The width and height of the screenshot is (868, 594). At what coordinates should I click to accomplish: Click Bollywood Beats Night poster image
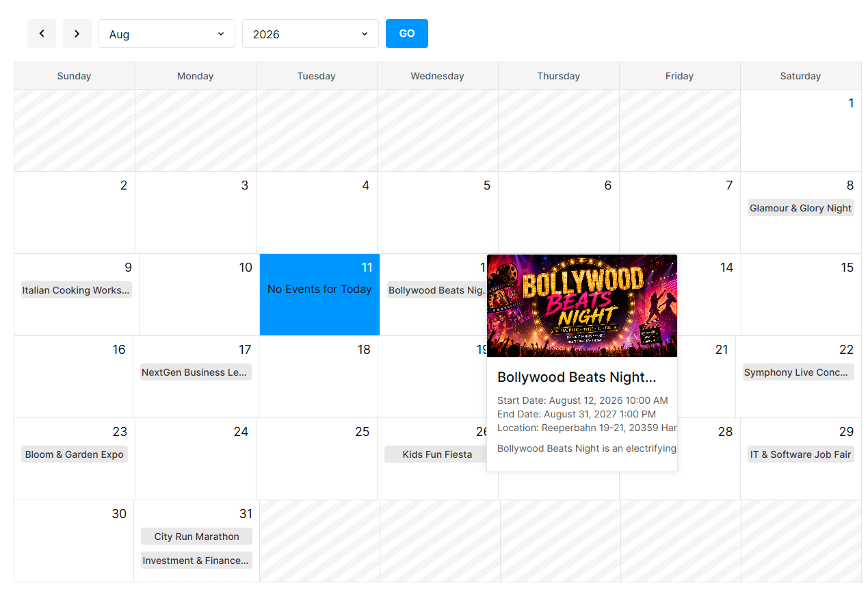[x=582, y=306]
